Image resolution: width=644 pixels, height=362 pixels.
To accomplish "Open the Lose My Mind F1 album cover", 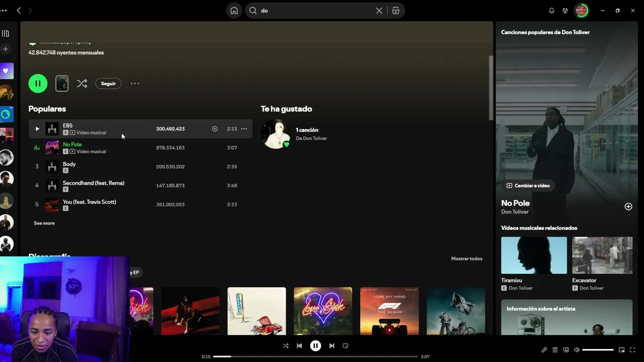I will tap(389, 311).
